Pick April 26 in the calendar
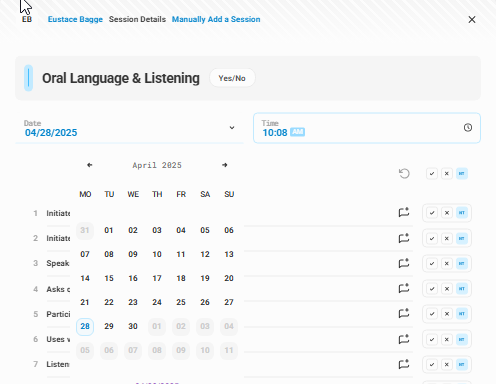The width and height of the screenshot is (496, 384). (x=205, y=302)
